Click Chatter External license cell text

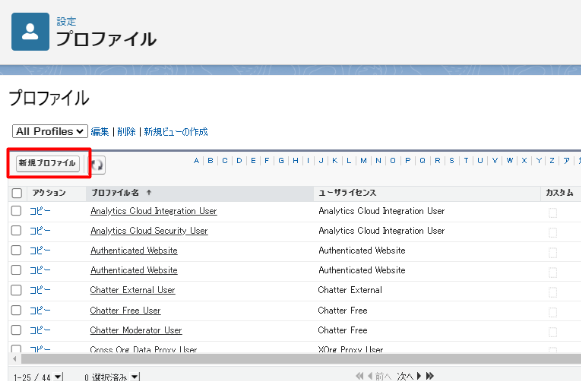pyautogui.click(x=350, y=290)
